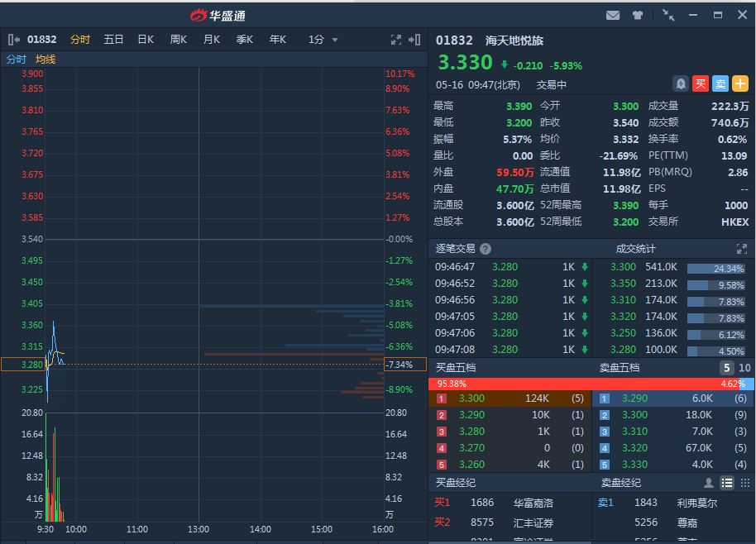The width and height of the screenshot is (756, 544).
Task: Click the price alert bell icon
Action: click(680, 84)
